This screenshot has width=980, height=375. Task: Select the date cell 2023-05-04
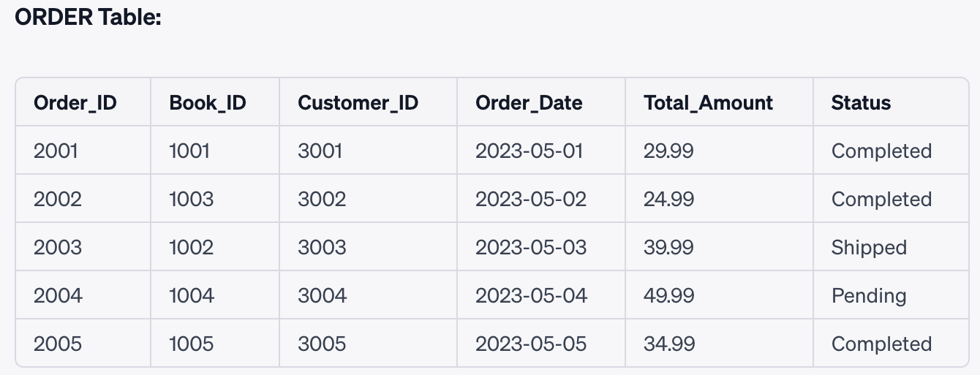(x=531, y=295)
